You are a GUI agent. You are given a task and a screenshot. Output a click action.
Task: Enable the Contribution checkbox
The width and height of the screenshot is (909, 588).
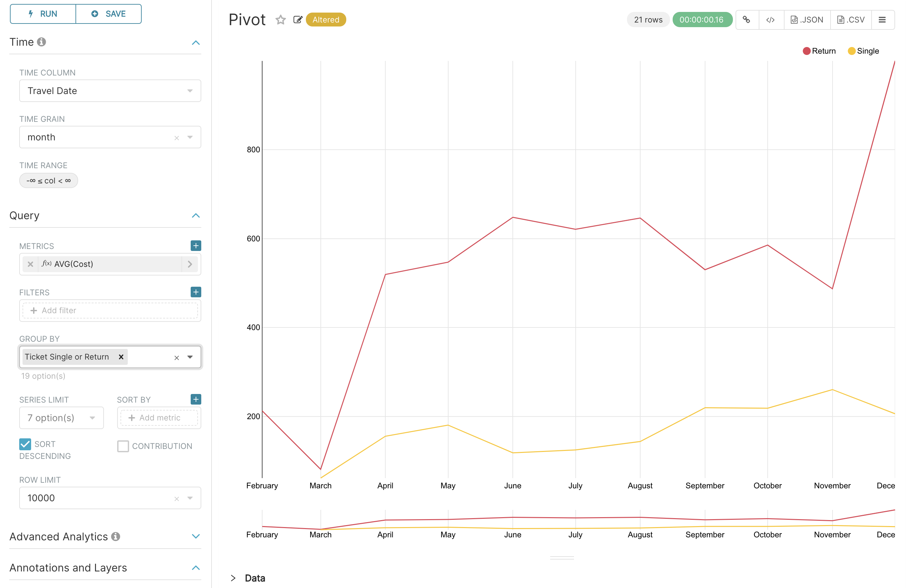click(x=123, y=446)
